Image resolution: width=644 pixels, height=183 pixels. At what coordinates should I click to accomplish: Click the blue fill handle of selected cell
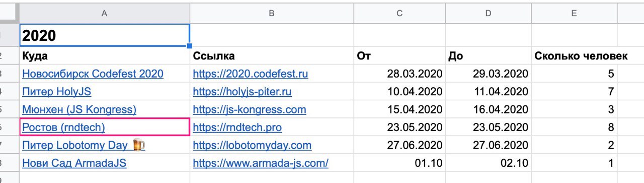[x=189, y=45]
